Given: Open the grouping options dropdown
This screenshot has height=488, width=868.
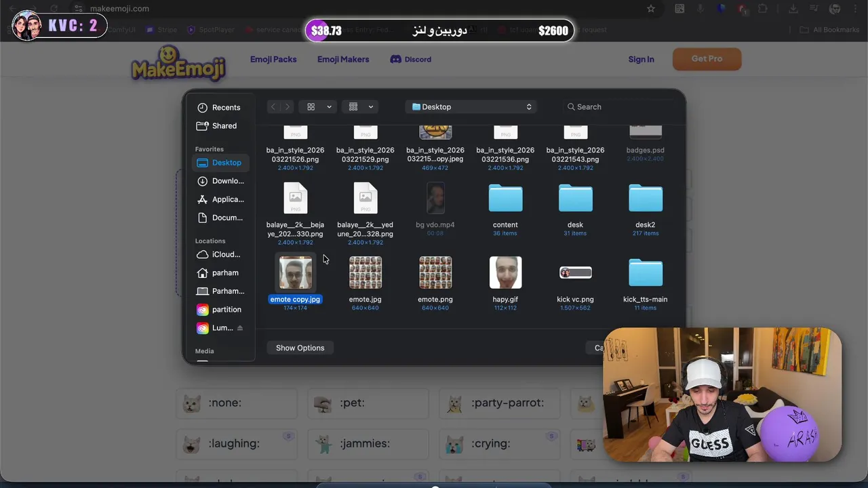Looking at the screenshot, I should point(361,106).
